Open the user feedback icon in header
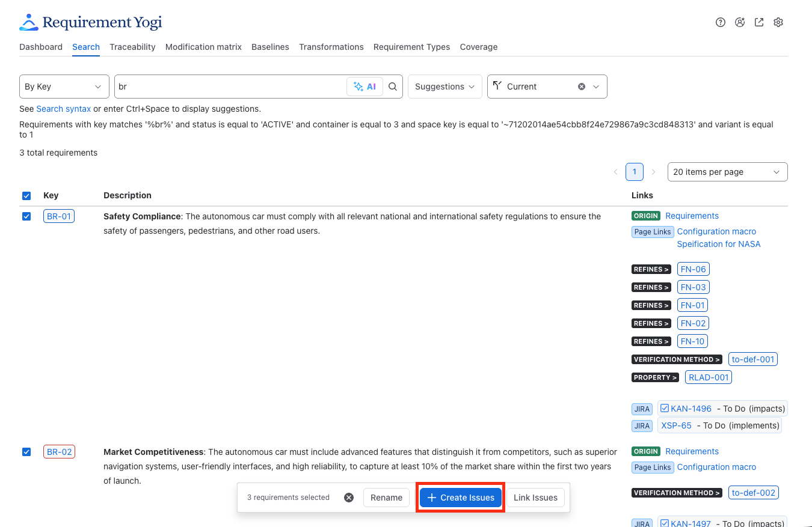812x527 pixels. point(740,22)
